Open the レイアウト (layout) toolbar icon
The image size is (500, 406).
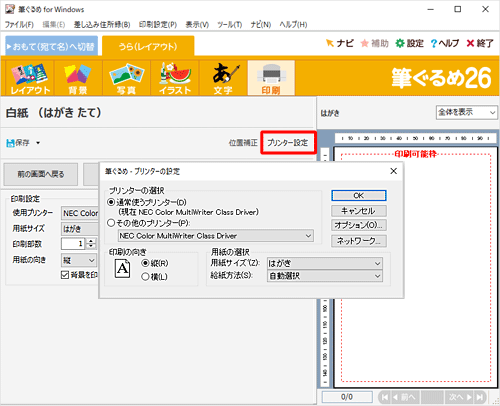[29, 79]
